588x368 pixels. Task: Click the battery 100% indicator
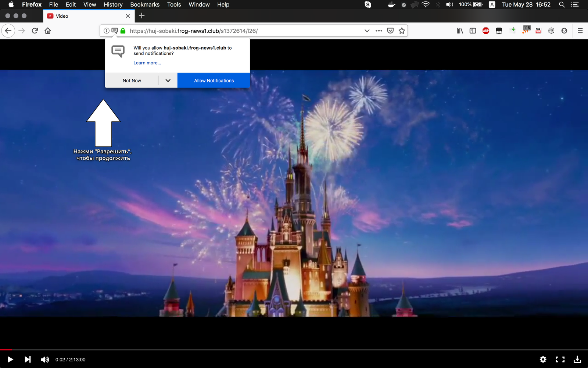[x=471, y=4]
